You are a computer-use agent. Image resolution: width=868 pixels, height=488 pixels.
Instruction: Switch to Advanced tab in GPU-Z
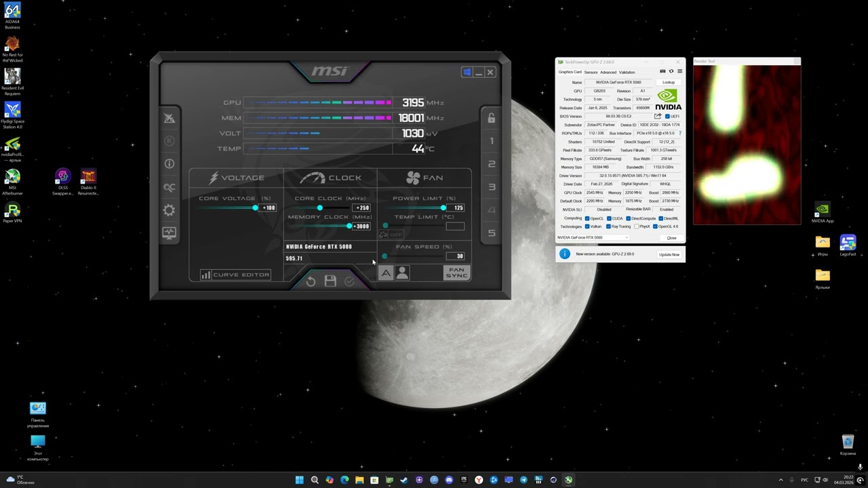point(608,72)
